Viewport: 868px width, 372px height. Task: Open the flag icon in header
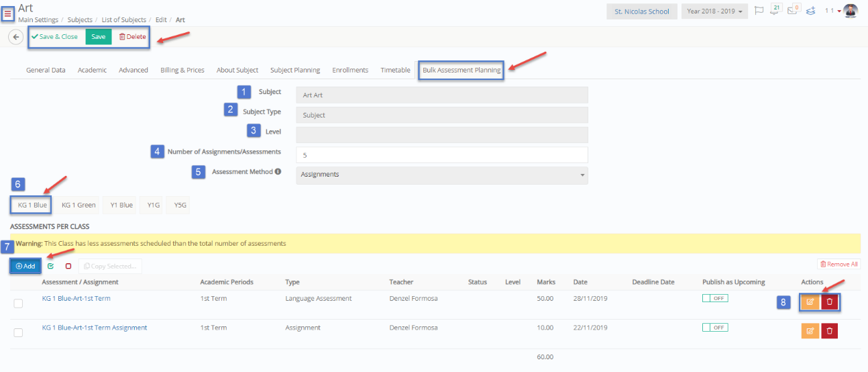click(x=759, y=11)
